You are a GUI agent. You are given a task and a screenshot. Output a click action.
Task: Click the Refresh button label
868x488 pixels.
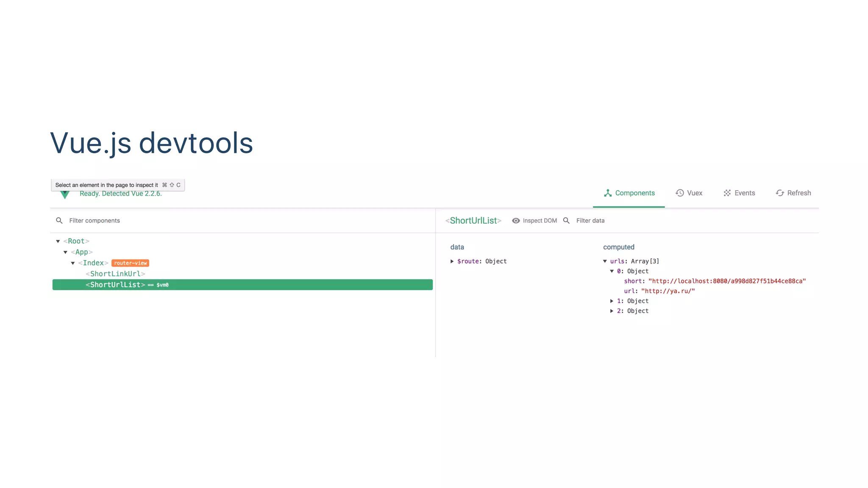(x=799, y=193)
